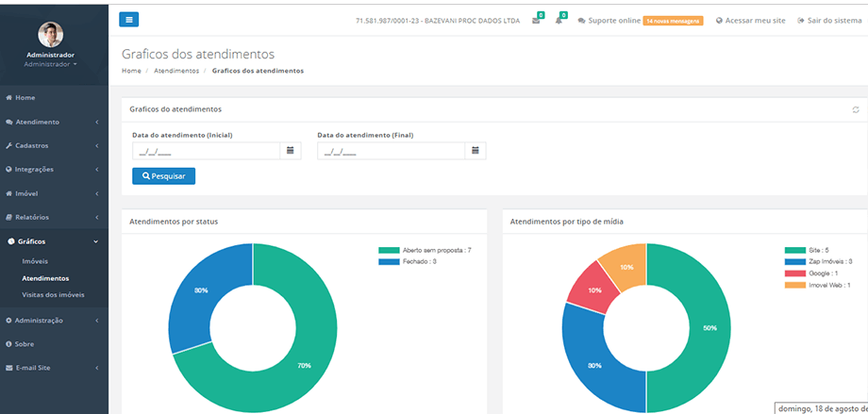Expand the Relatórios menu chevron
Image resolution: width=868 pixels, height=414 pixels.
pos(97,218)
